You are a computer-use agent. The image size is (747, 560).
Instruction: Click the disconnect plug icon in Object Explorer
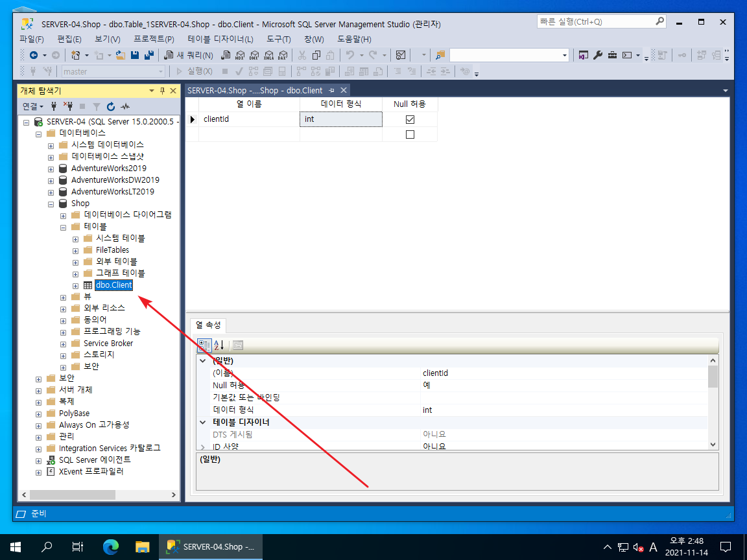click(x=68, y=106)
